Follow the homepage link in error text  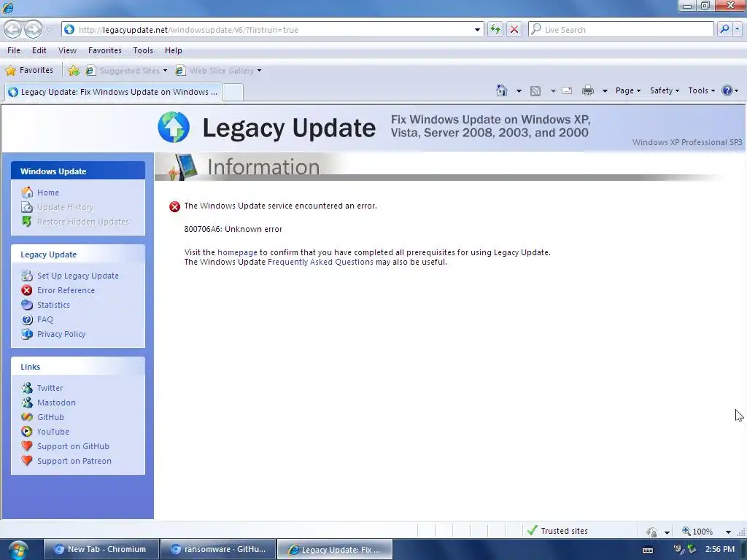pos(237,252)
